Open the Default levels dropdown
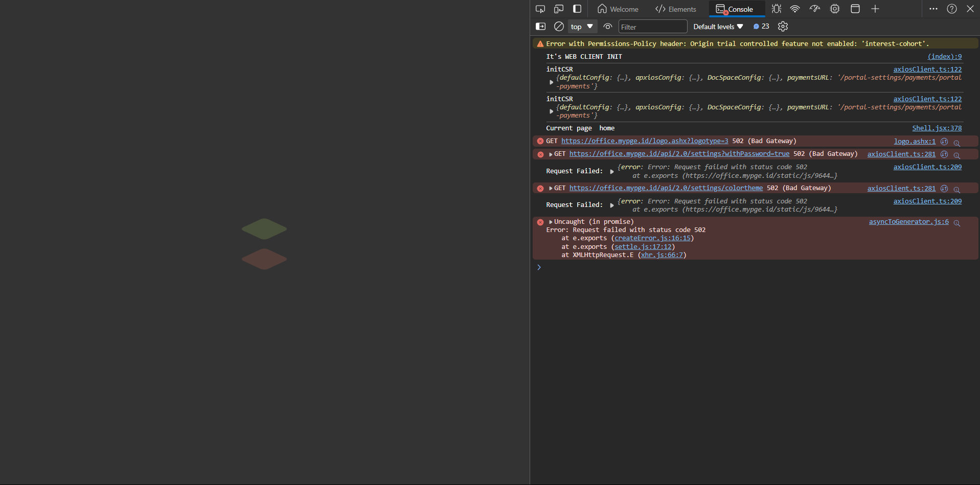980x485 pixels. pos(718,27)
